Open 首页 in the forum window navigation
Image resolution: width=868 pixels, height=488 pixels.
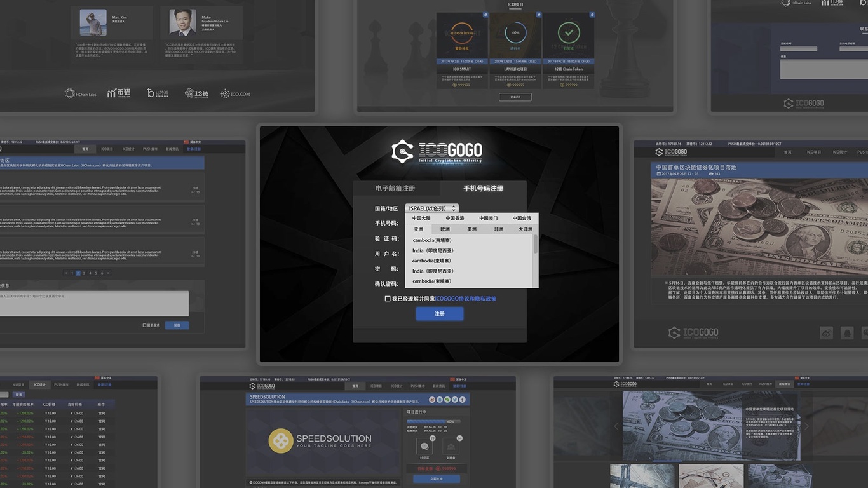85,149
